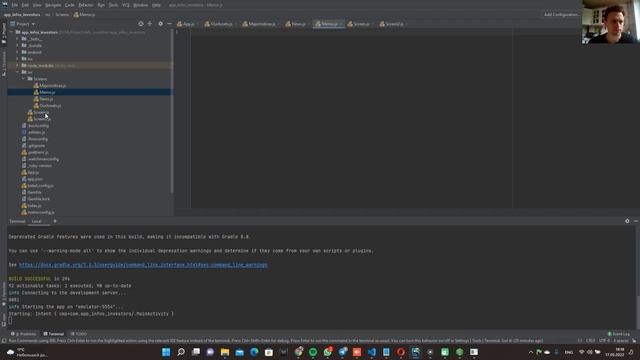This screenshot has width=640, height=360.
Task: Expand the node_modules folder
Action: coord(17,65)
